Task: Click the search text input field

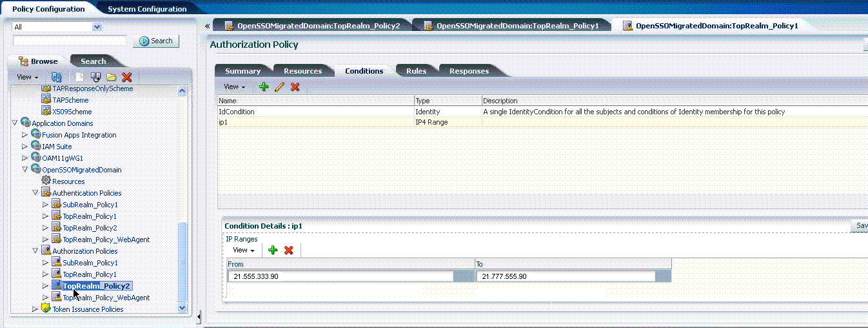Action: (71, 41)
